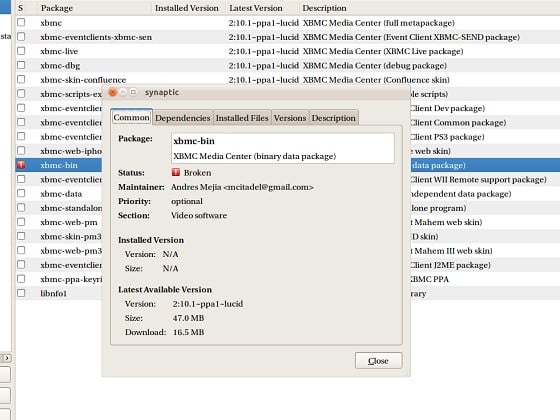Viewport: 560px width, 420px height.
Task: Minimize the synaptic properties dialog
Action: (x=123, y=92)
